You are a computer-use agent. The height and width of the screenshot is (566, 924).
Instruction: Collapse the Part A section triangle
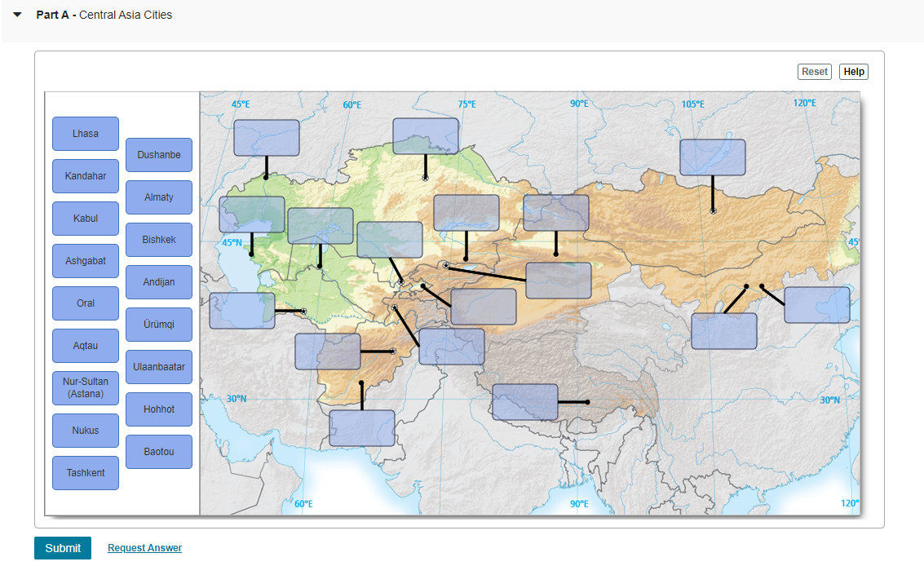pos(18,15)
